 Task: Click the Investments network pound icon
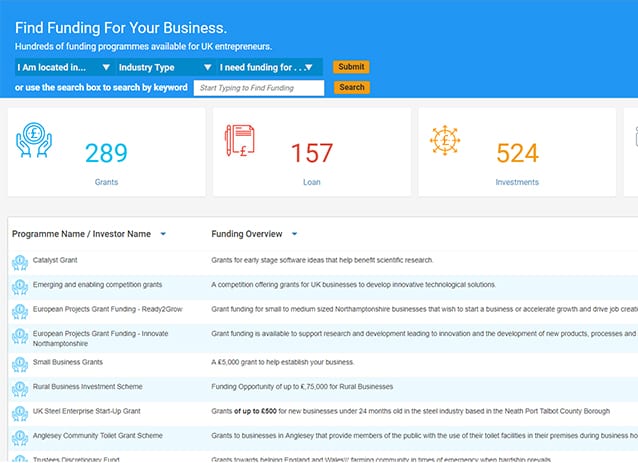(x=445, y=140)
